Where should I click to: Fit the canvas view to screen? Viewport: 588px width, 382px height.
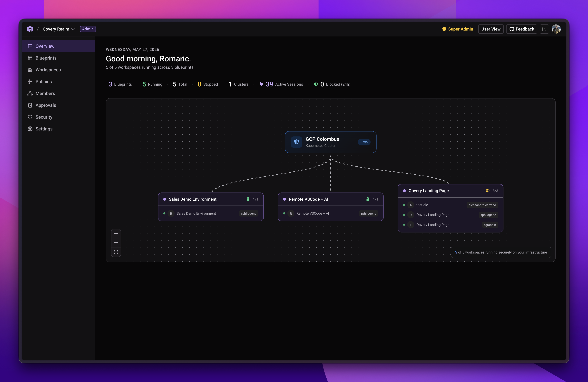[x=116, y=252]
